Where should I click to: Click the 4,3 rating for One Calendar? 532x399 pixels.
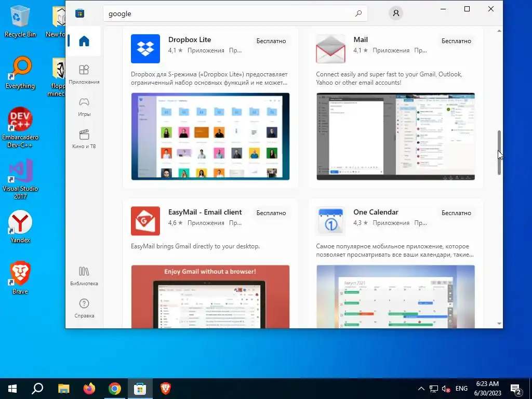click(361, 223)
